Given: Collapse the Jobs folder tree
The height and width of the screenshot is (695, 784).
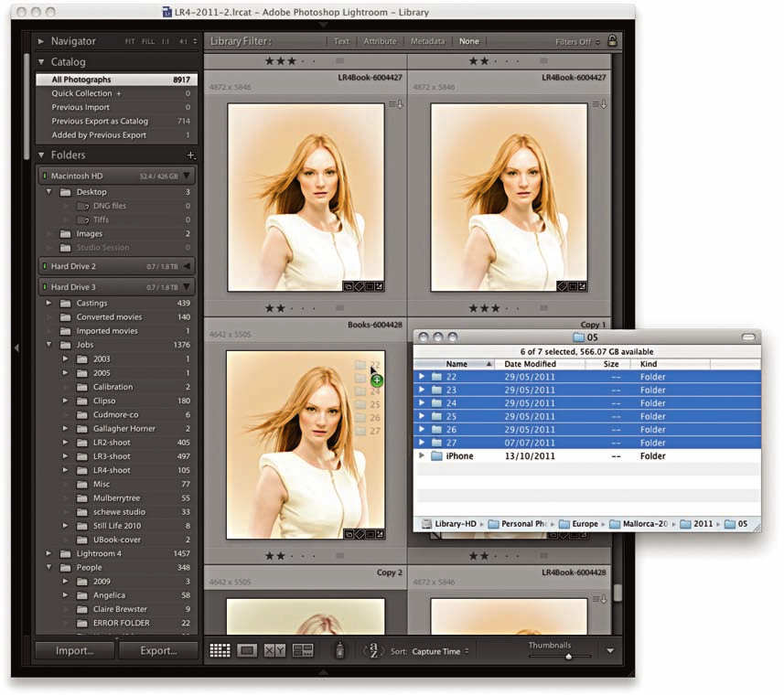Looking at the screenshot, I should (49, 344).
